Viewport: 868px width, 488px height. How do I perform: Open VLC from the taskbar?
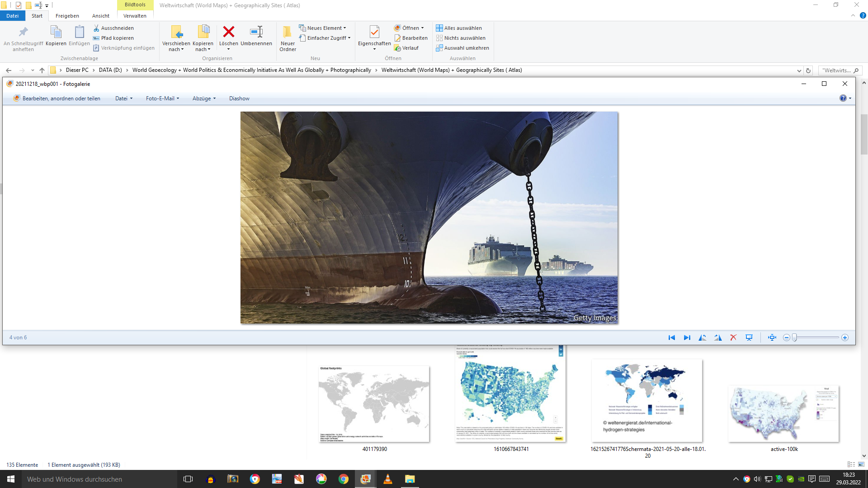click(x=388, y=479)
